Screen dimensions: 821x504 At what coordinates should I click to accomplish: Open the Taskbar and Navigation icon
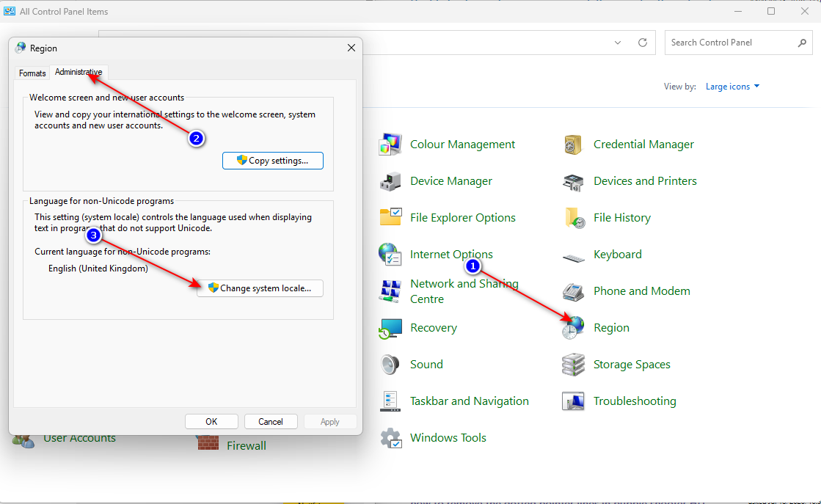(x=390, y=401)
